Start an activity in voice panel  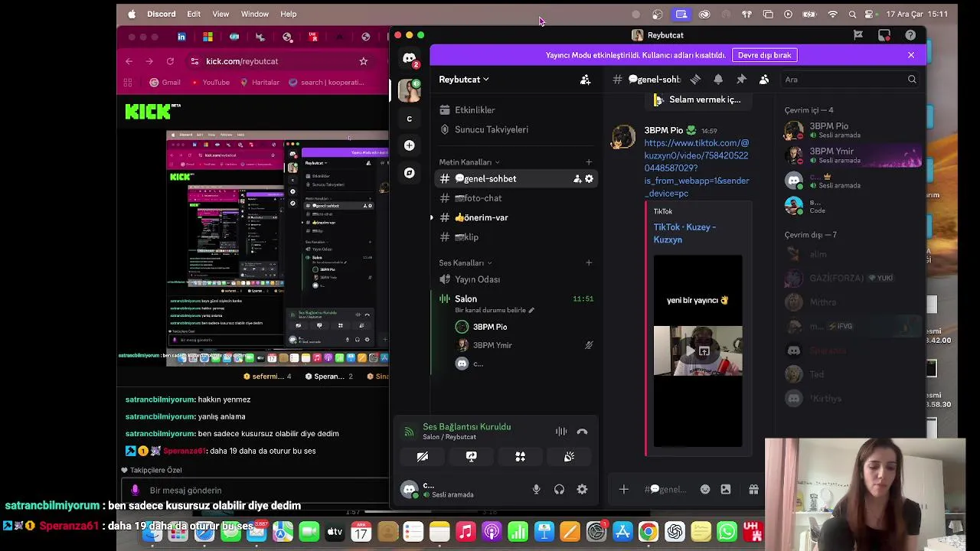click(x=520, y=457)
